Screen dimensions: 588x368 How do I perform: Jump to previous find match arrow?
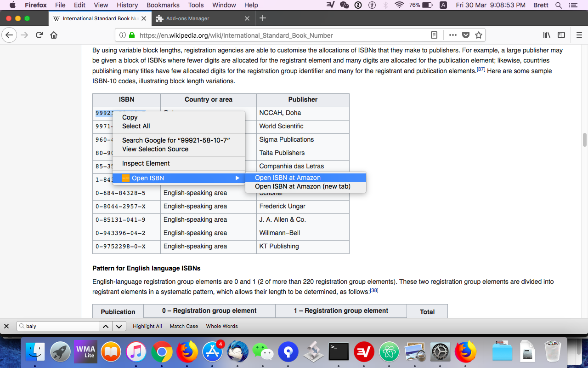click(106, 326)
